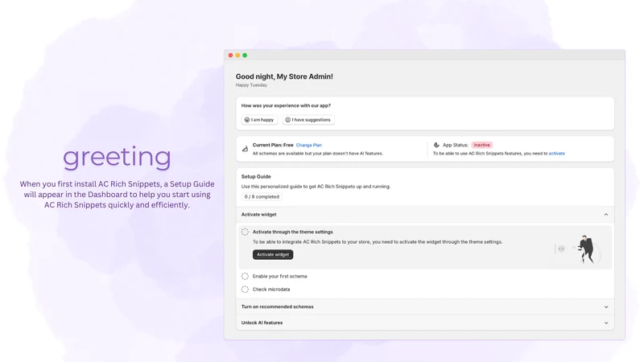Open the Change Plan link
Image resolution: width=644 pixels, height=362 pixels.
click(309, 145)
